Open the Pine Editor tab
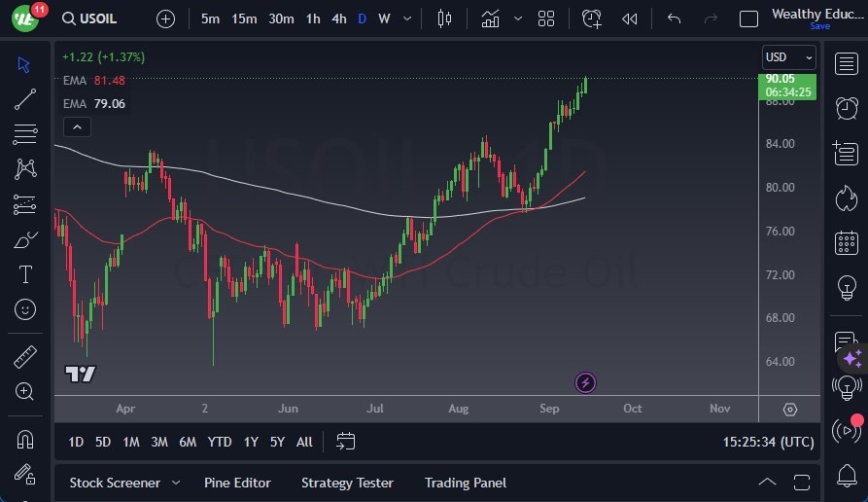This screenshot has height=502, width=868. click(237, 483)
